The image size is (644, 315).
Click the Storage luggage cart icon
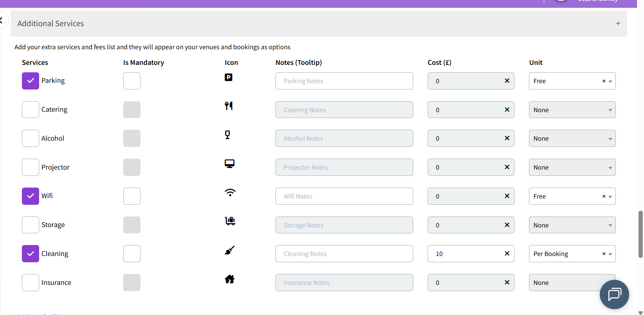[230, 221]
